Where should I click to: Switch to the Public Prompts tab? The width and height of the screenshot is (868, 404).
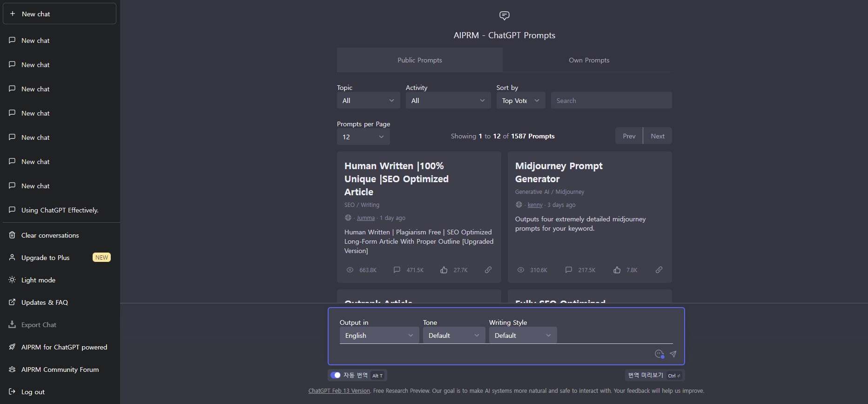(x=419, y=60)
